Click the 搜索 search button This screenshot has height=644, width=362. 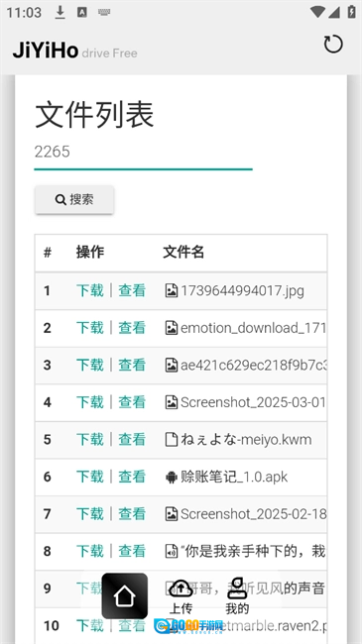74,199
